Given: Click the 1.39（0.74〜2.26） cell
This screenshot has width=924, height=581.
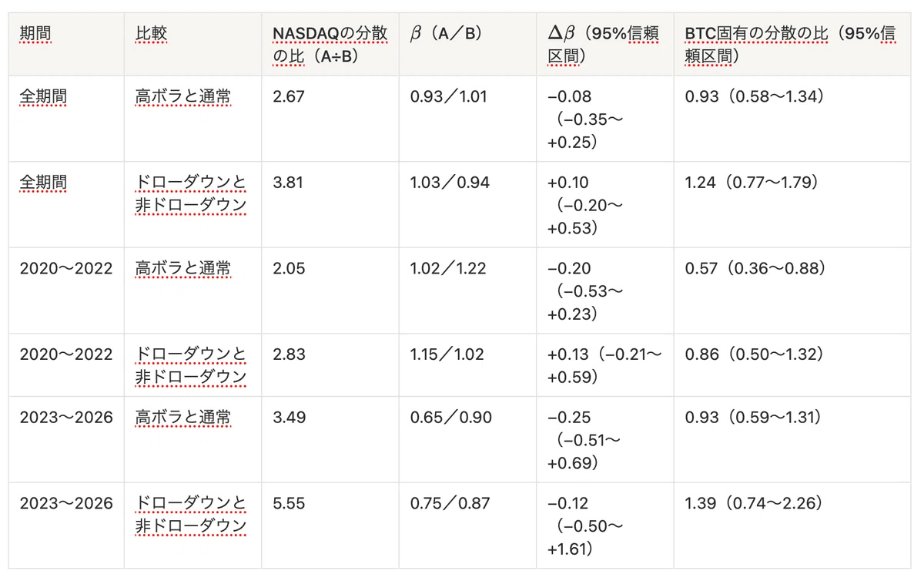Looking at the screenshot, I should (x=792, y=526).
